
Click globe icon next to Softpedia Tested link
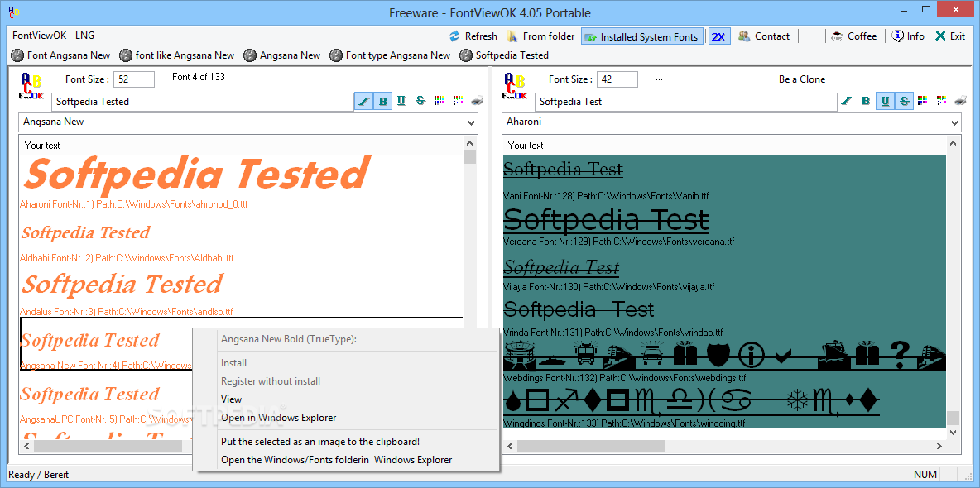point(466,55)
